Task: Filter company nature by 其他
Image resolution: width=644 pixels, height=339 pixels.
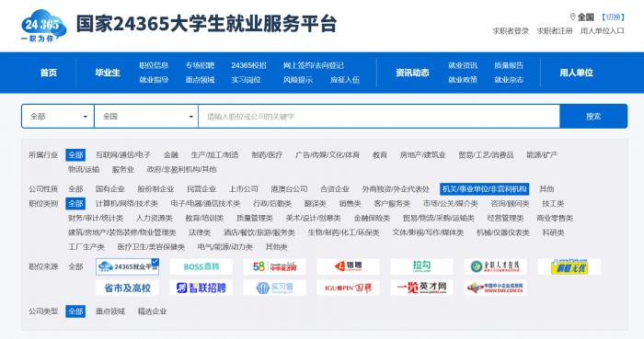Action: pos(546,189)
